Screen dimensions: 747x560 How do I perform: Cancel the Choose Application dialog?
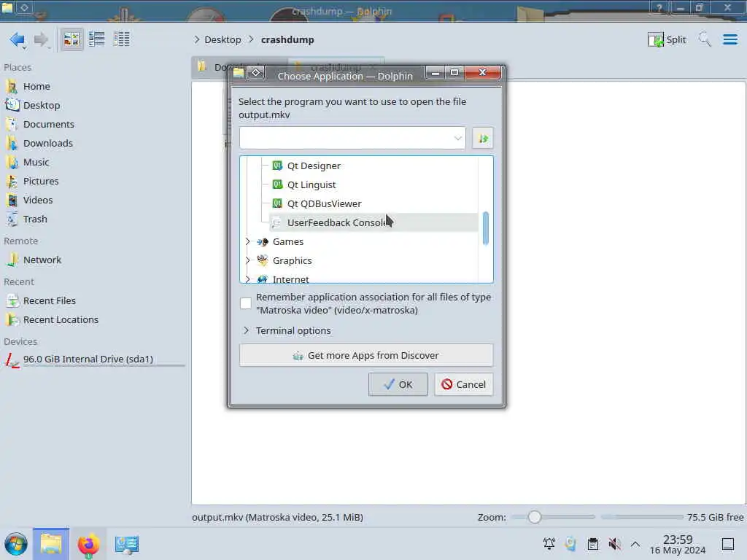(x=463, y=384)
